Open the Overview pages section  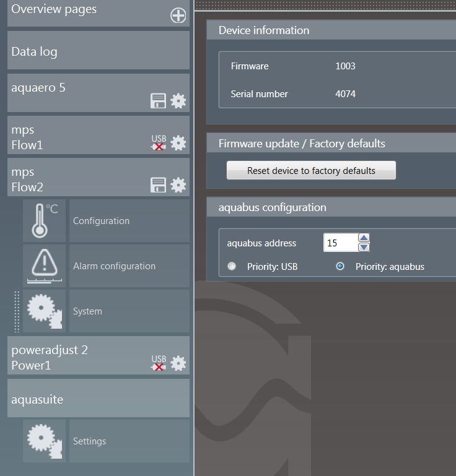tap(99, 13)
